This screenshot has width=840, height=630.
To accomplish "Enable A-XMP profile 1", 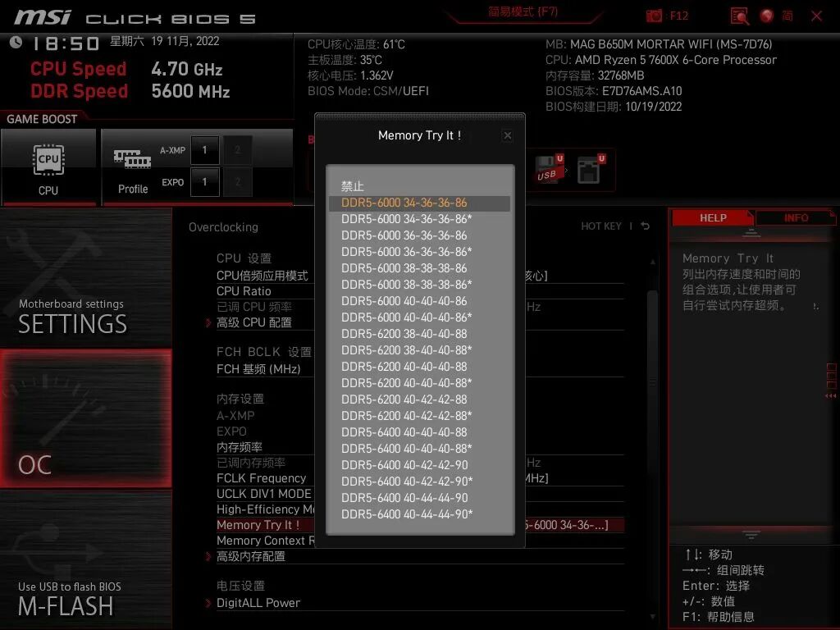I will 204,150.
